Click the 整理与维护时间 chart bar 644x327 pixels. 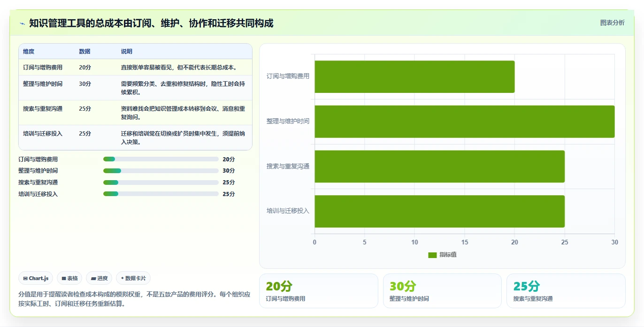coord(465,122)
